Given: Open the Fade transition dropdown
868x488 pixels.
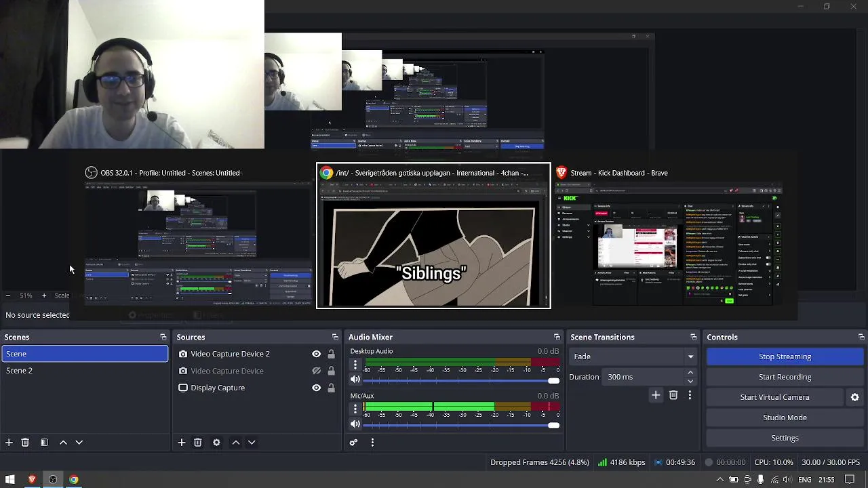Looking at the screenshot, I should pyautogui.click(x=633, y=357).
